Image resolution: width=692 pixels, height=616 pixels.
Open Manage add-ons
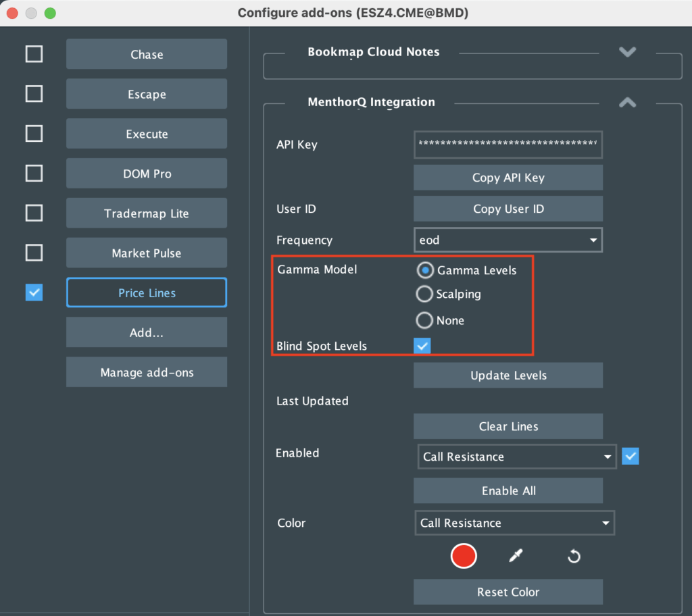(x=147, y=371)
